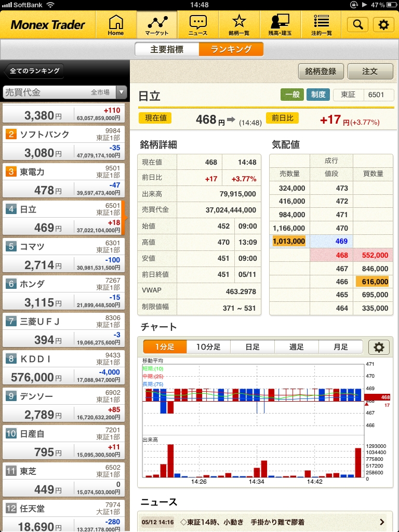
Task: Open the 銘柄一覧 star icon
Action: (x=239, y=24)
